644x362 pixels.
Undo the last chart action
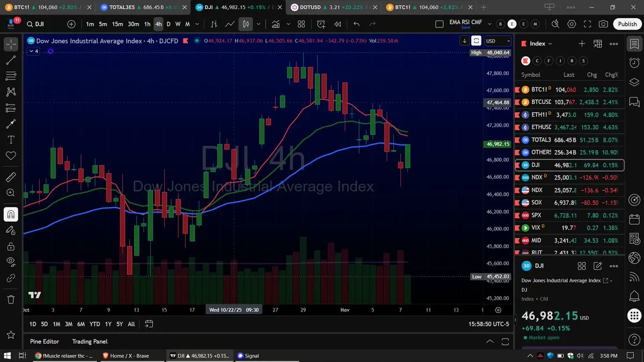[x=357, y=24]
